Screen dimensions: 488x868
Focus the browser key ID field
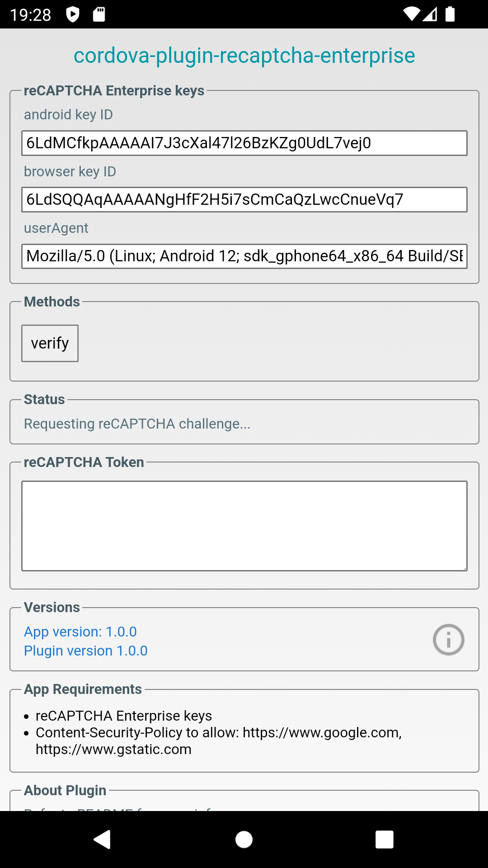[x=244, y=199]
